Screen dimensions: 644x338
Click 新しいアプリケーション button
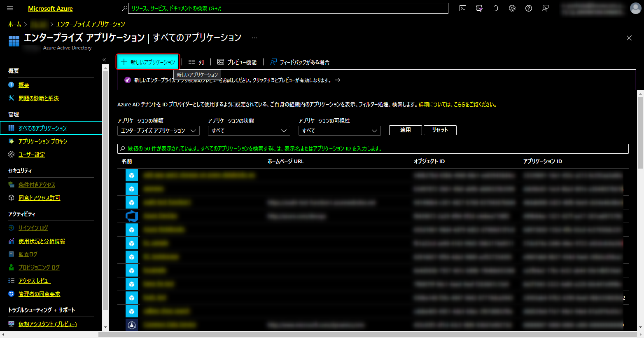coord(148,62)
